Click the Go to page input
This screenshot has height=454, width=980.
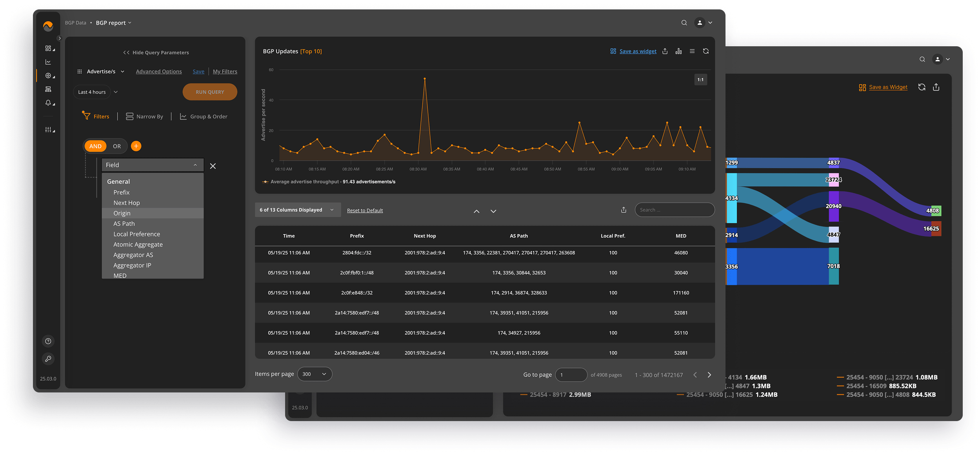click(571, 375)
